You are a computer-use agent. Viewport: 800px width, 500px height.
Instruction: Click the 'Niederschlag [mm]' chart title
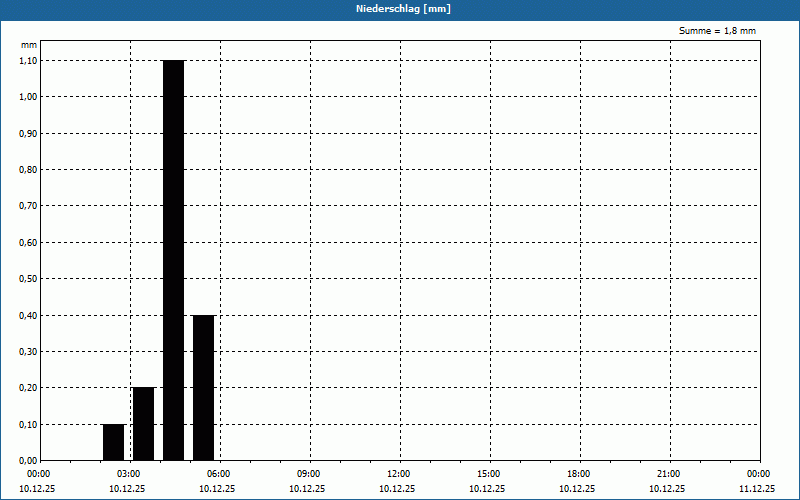pyautogui.click(x=400, y=9)
